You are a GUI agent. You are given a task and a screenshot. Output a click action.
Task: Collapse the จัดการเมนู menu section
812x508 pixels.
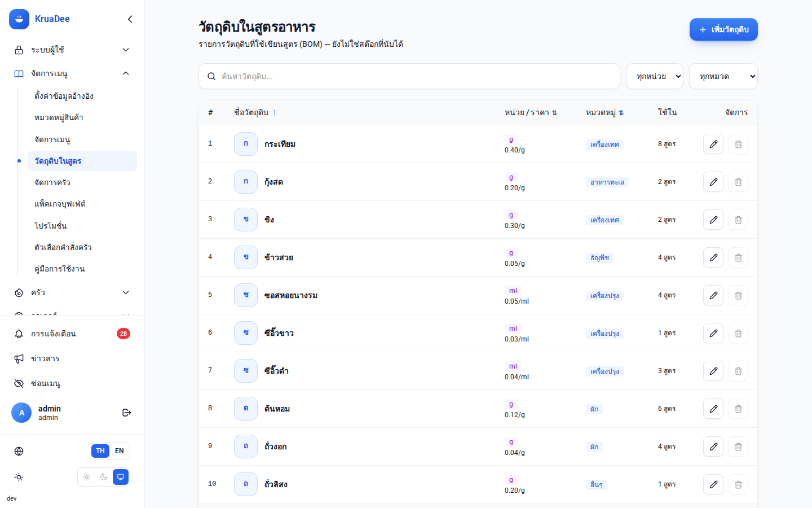(x=72, y=73)
